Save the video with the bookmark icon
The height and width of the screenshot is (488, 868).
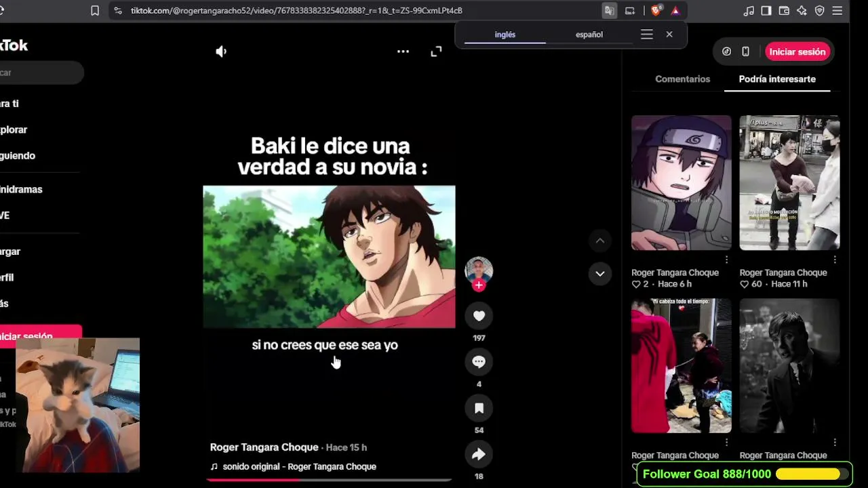pos(479,408)
